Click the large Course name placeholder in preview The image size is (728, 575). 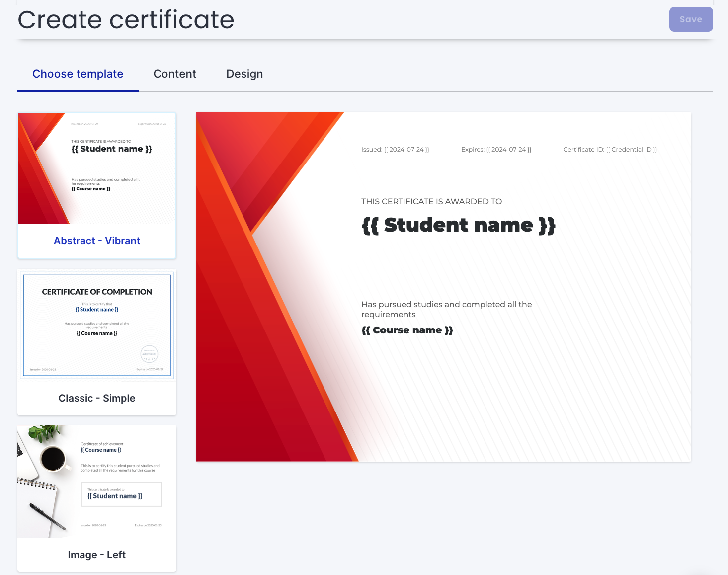click(407, 330)
